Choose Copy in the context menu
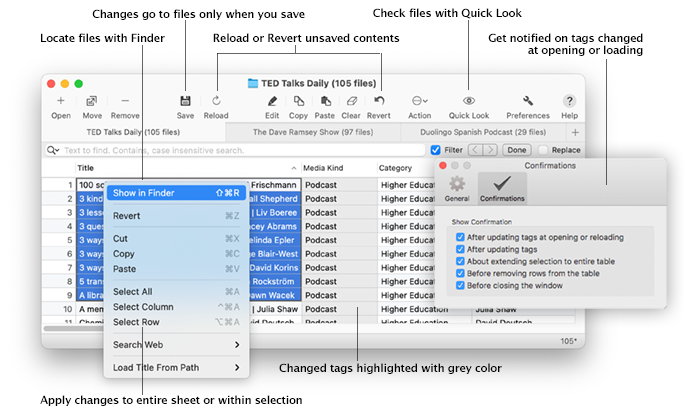Image resolution: width=700 pixels, height=420 pixels. (176, 254)
